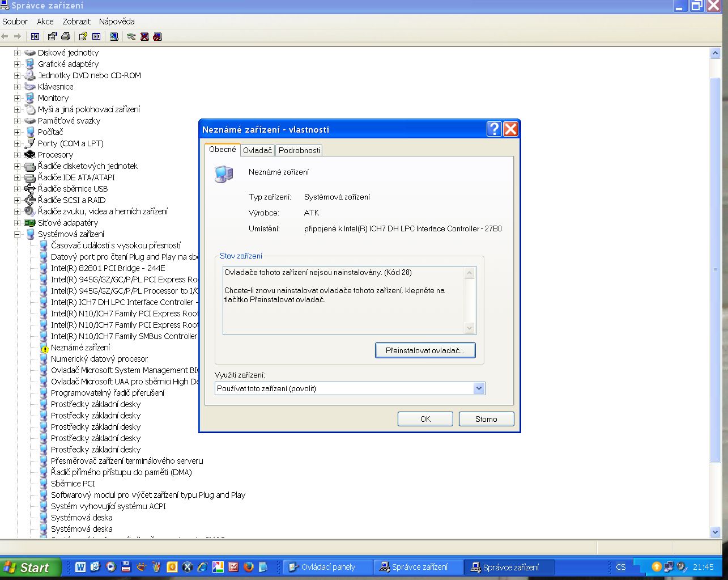Open the Zobrazit menu
The image size is (728, 580).
76,22
